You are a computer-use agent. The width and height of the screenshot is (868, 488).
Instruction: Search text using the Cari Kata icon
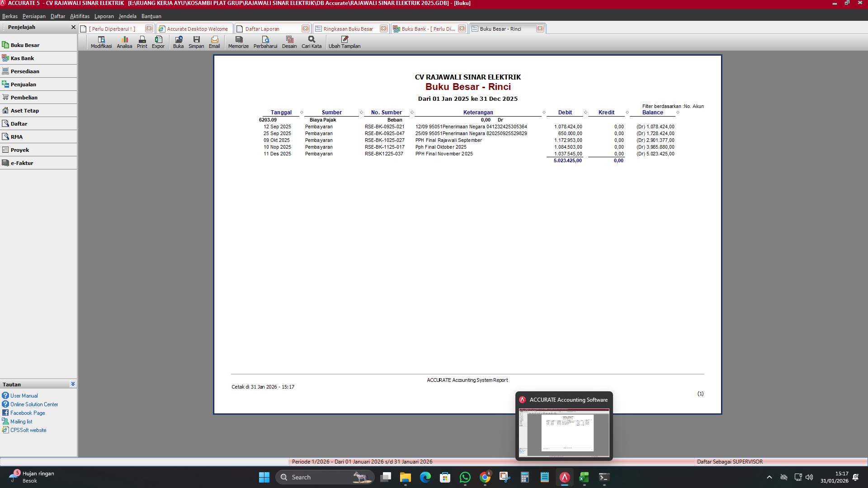311,42
